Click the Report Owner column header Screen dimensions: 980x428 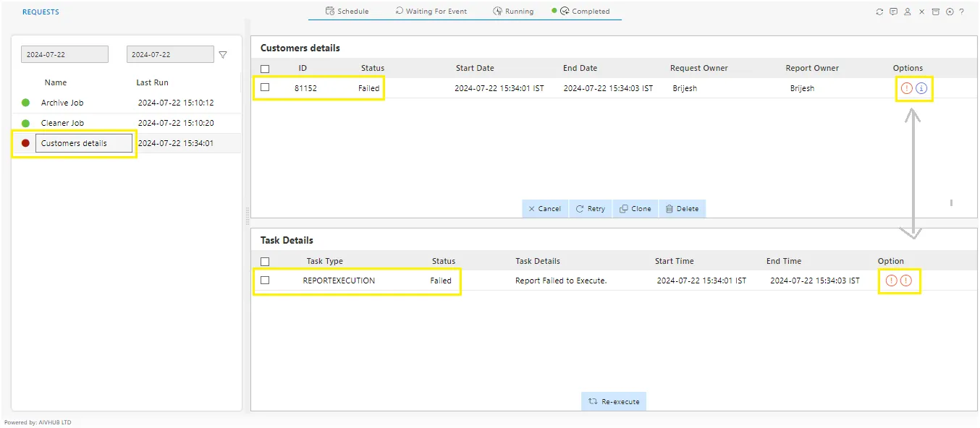(812, 68)
